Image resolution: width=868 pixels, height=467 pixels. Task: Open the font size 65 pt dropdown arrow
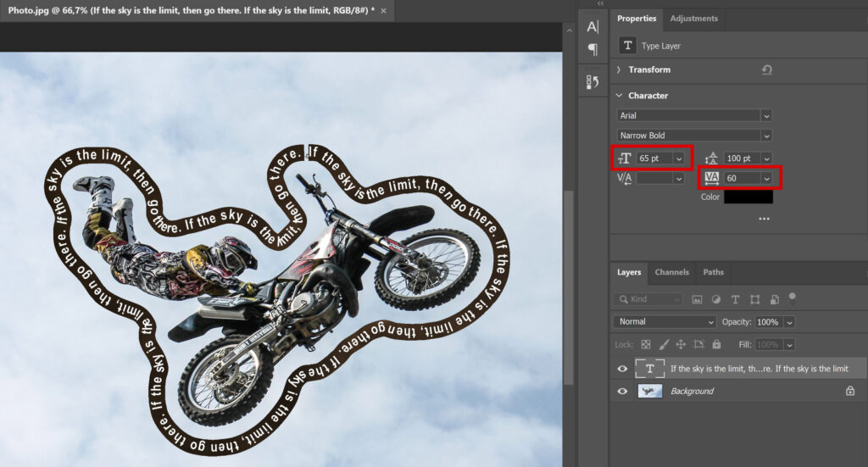tap(679, 158)
